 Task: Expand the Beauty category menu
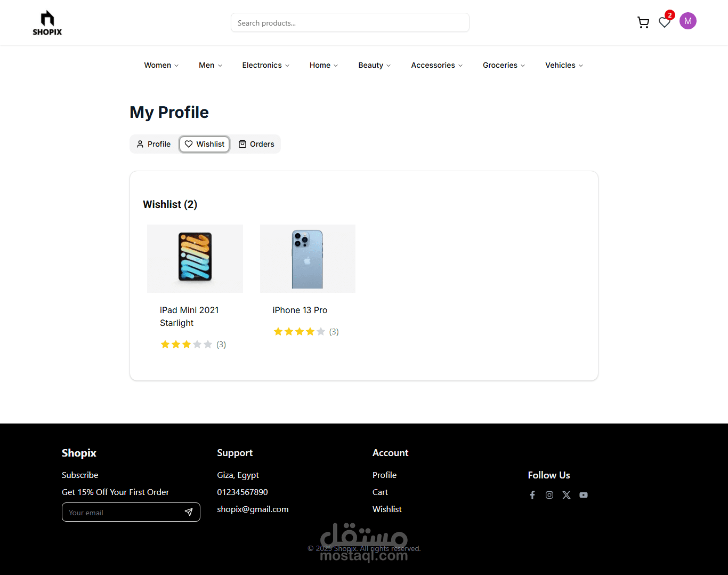point(375,65)
